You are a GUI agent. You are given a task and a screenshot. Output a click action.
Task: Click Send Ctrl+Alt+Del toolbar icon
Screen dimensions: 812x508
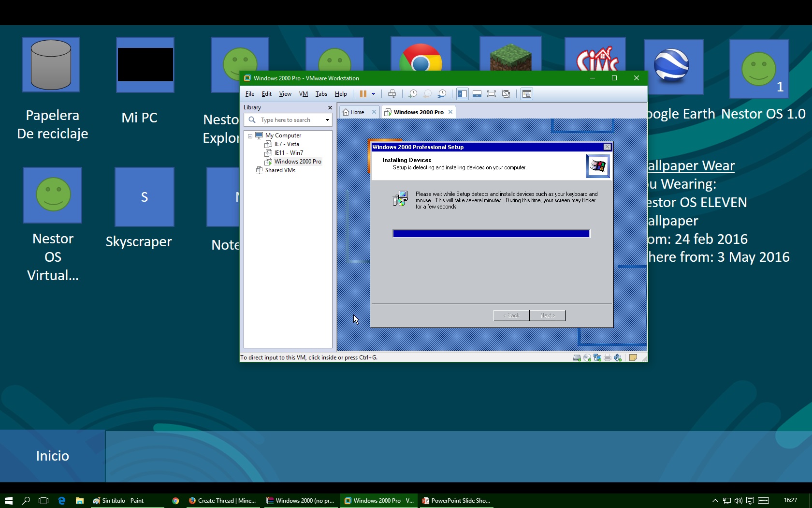[x=392, y=94]
